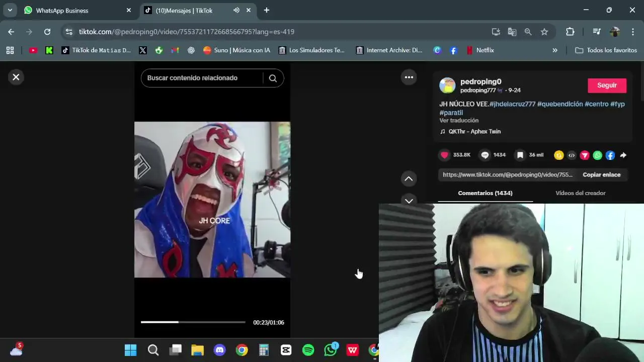The height and width of the screenshot is (362, 644).
Task: Close the TikTok video viewer
Action: [16, 77]
